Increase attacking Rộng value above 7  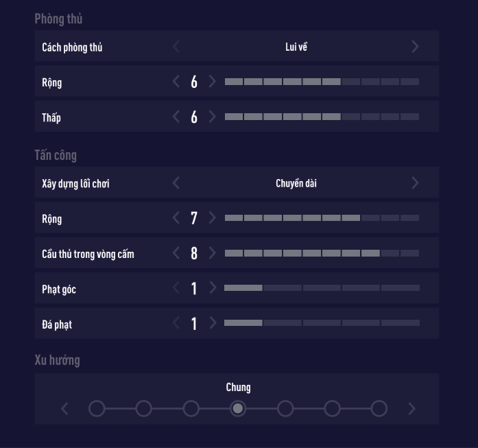tap(213, 218)
